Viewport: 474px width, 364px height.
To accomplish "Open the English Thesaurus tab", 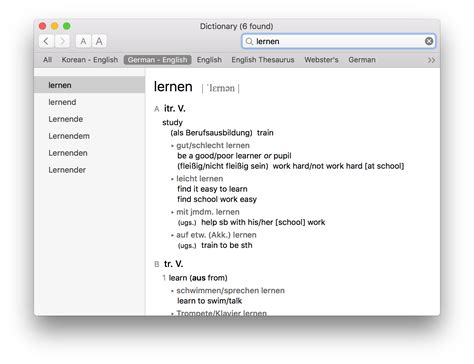I will (x=263, y=60).
